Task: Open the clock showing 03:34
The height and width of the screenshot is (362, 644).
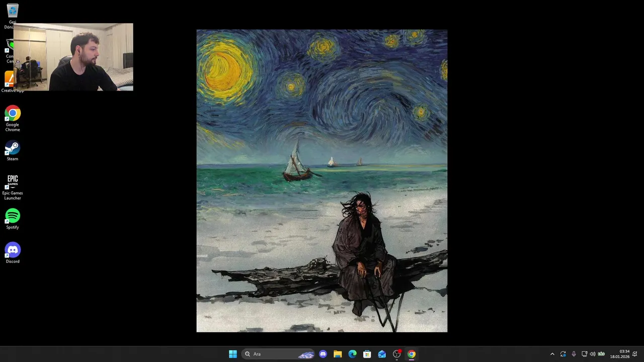Action: point(620,354)
